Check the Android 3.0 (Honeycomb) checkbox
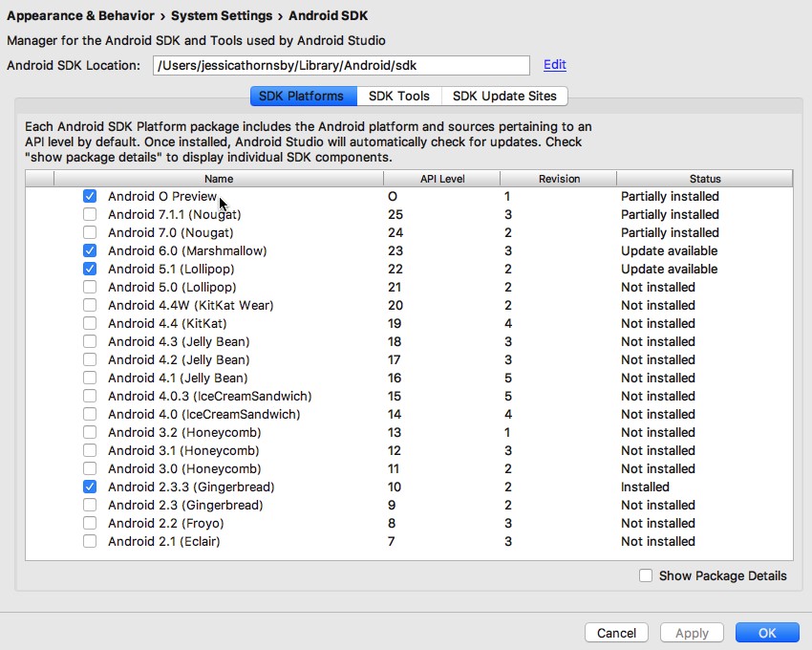This screenshot has height=650, width=812. point(90,468)
